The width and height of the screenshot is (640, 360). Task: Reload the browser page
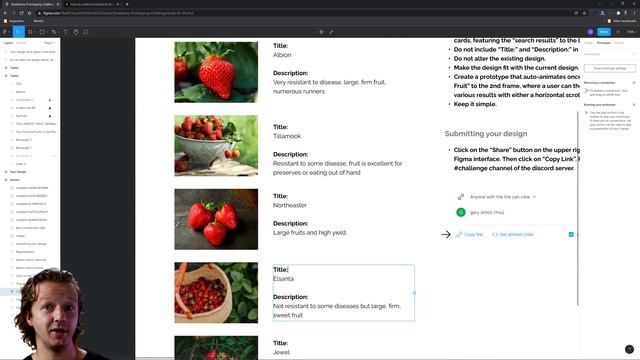click(x=21, y=13)
